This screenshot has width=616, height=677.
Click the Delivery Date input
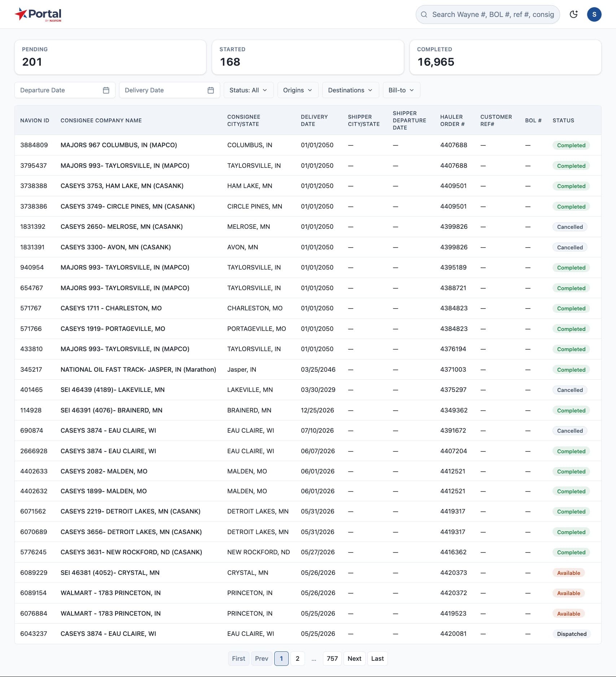click(170, 90)
